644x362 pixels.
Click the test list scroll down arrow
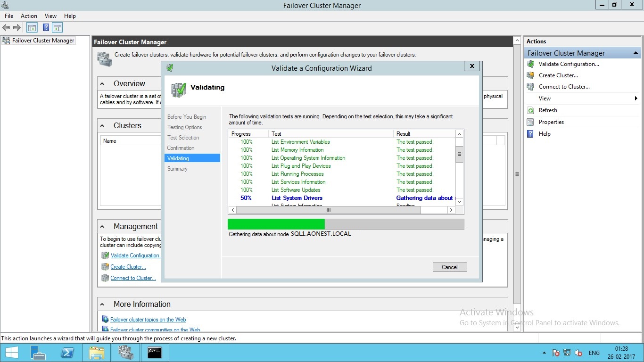[460, 202]
